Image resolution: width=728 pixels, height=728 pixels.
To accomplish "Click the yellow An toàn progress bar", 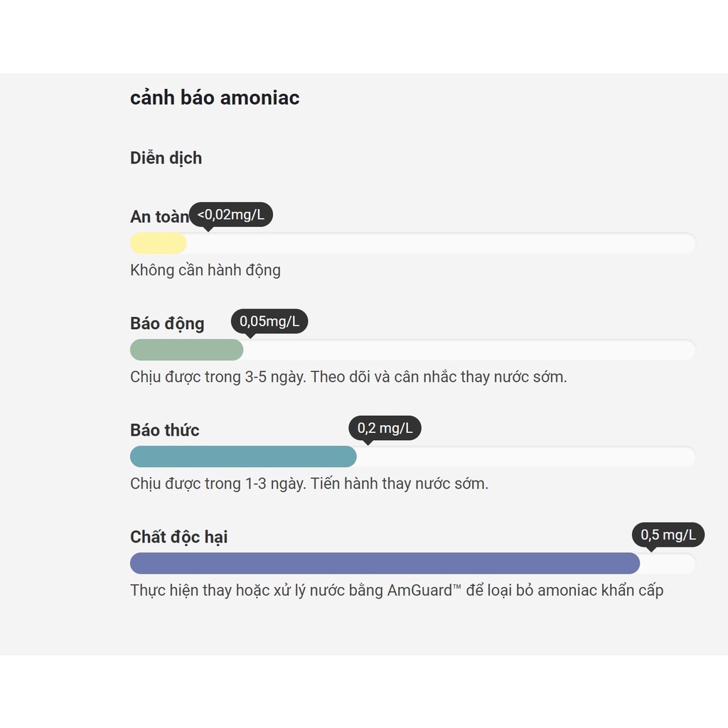I will tap(159, 243).
